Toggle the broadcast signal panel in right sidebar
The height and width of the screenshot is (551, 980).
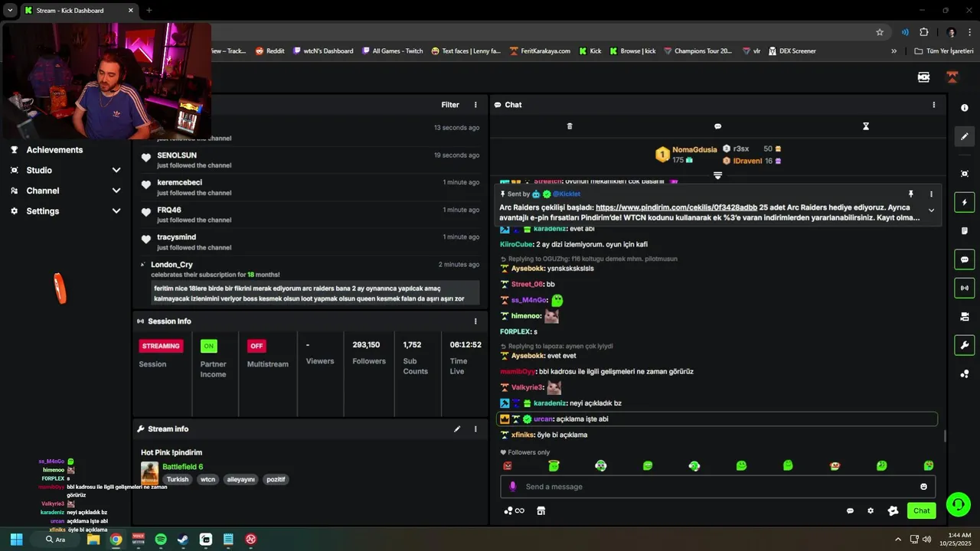(964, 288)
